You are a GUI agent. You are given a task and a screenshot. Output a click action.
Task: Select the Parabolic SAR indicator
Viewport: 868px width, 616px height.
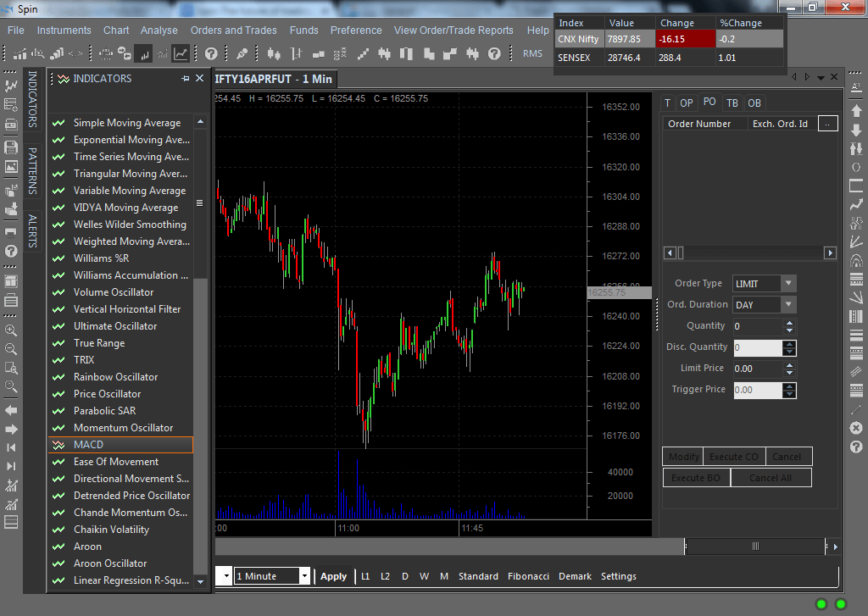104,411
